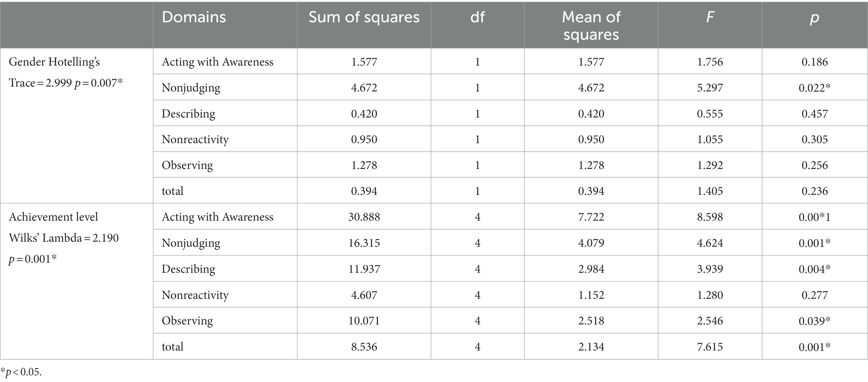Select Gender Hotelling's Trace row label

pos(66,72)
